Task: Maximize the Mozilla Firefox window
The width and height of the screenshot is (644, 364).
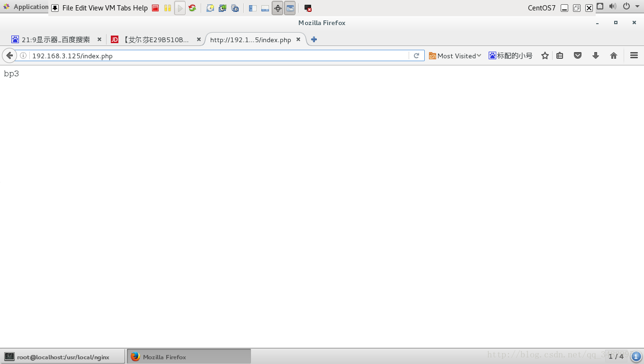Action: (x=616, y=22)
